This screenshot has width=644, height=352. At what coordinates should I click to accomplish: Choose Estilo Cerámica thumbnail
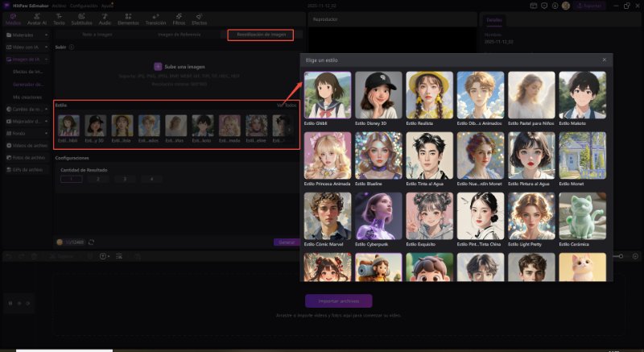click(582, 216)
